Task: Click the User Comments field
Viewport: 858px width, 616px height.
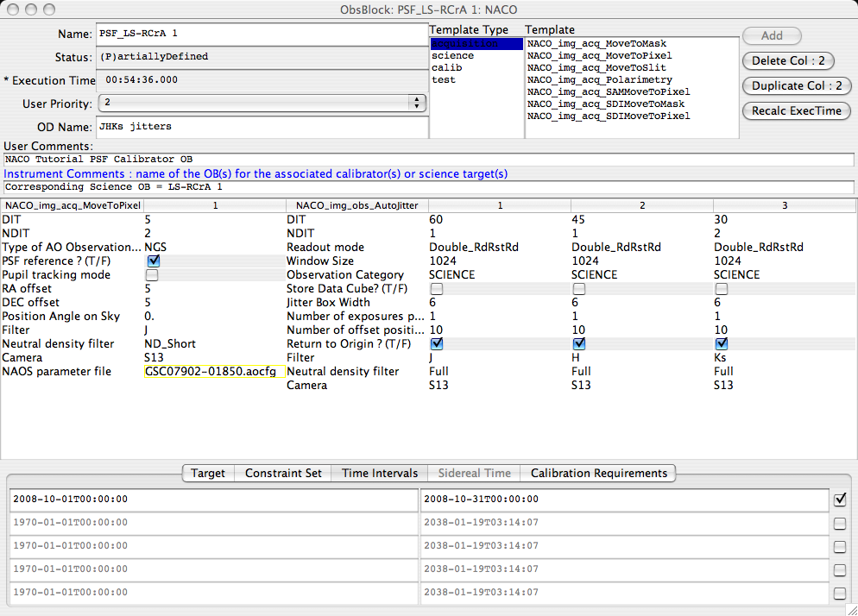Action: click(428, 160)
